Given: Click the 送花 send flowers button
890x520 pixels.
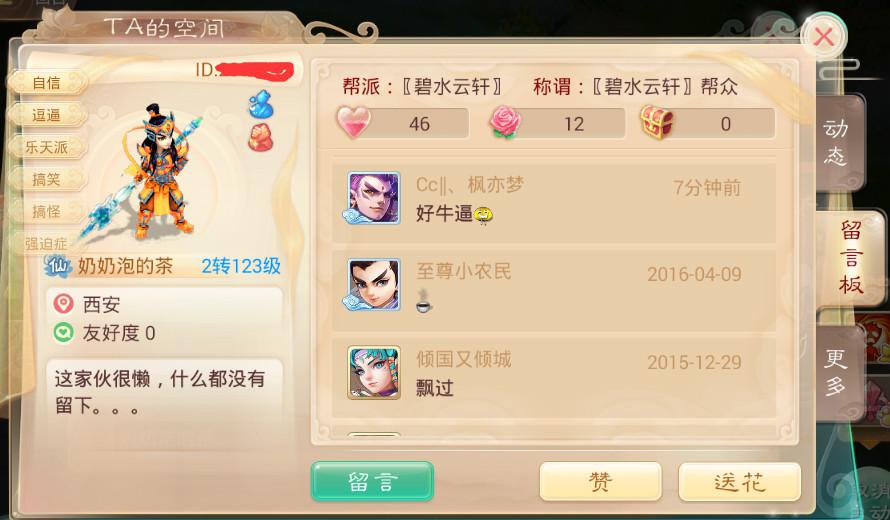Looking at the screenshot, I should point(740,481).
